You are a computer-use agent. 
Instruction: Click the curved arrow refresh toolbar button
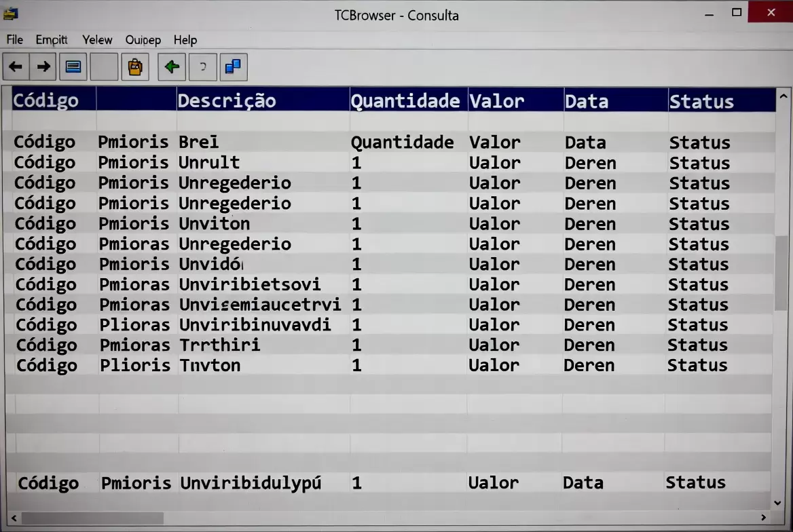202,67
